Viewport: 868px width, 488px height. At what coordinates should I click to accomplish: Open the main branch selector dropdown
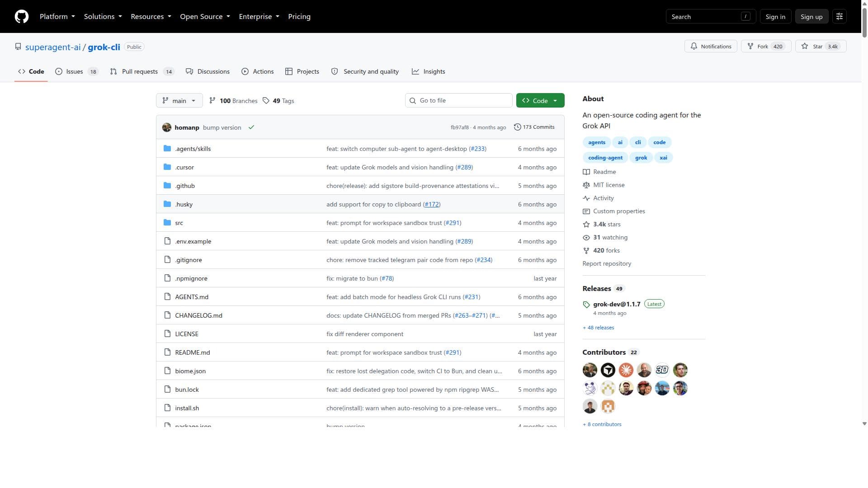point(179,101)
